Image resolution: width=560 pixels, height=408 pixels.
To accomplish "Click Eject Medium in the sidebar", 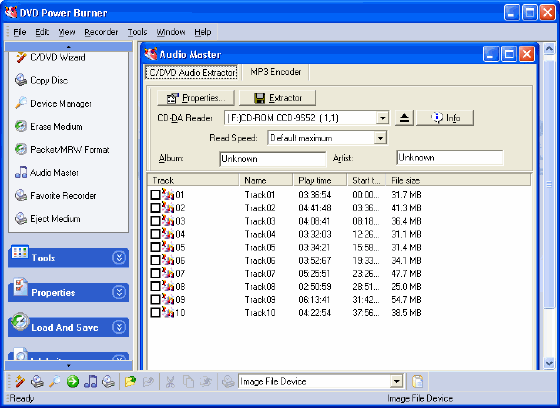I will (x=48, y=219).
